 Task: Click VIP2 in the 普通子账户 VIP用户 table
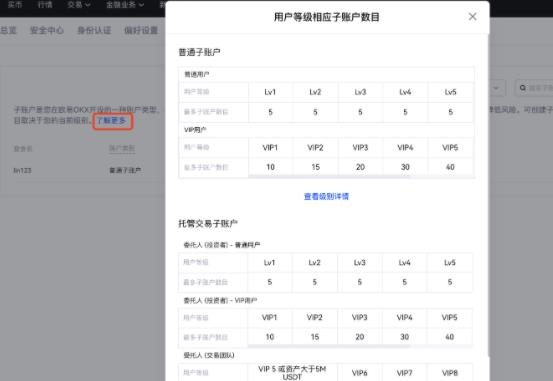tap(315, 148)
